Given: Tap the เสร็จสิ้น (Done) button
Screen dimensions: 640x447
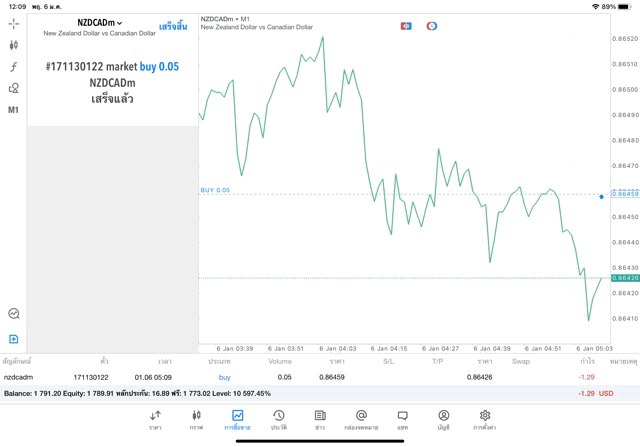Looking at the screenshot, I should point(173,26).
